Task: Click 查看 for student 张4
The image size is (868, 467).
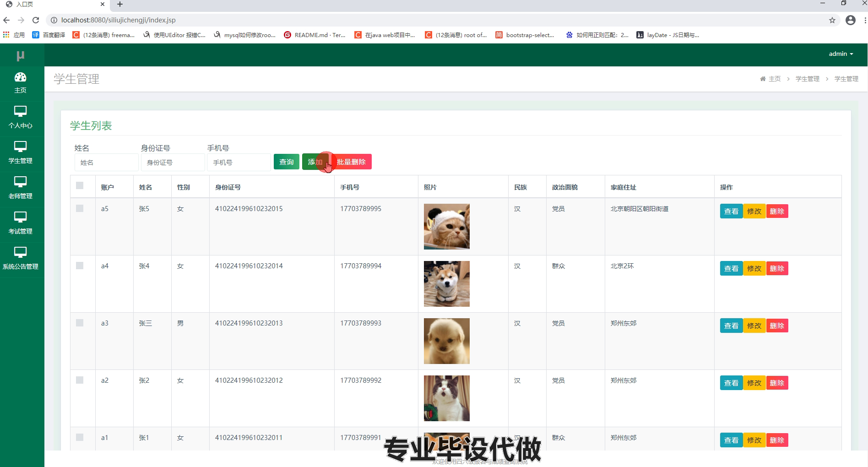Action: [731, 268]
